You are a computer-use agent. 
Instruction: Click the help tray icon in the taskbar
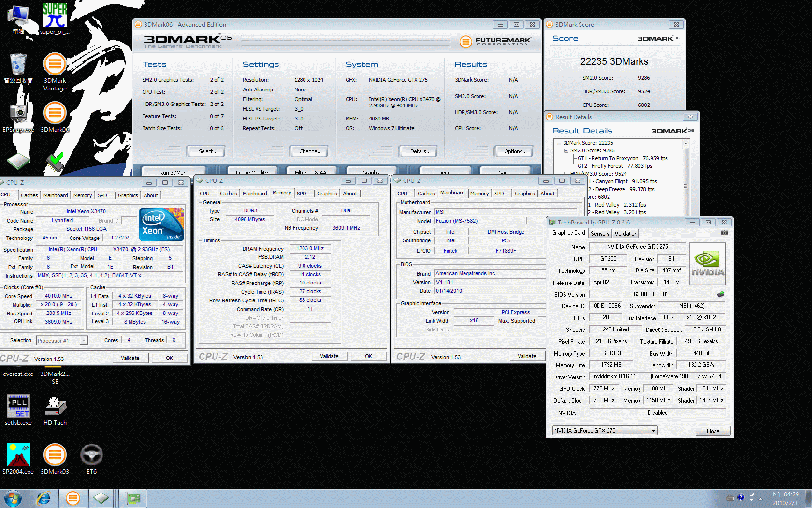pos(740,497)
